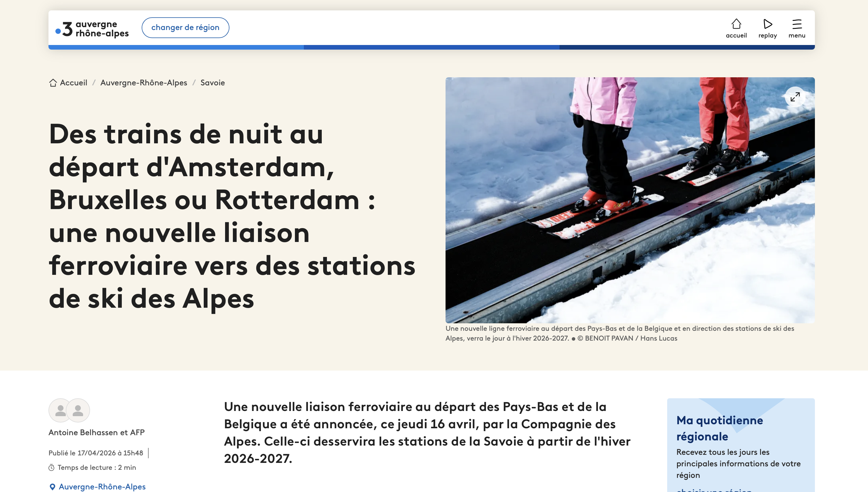Open the Accueil breadcrumb link
The image size is (868, 492).
[73, 83]
